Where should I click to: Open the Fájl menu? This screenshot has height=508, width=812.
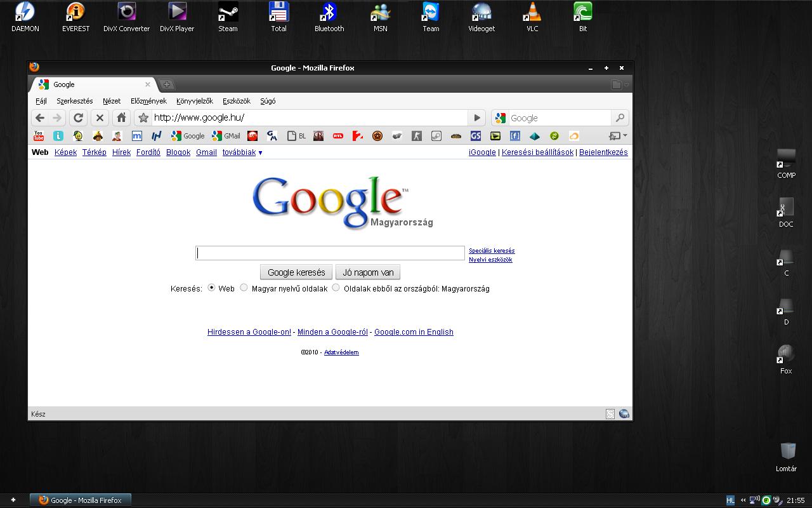tap(41, 101)
